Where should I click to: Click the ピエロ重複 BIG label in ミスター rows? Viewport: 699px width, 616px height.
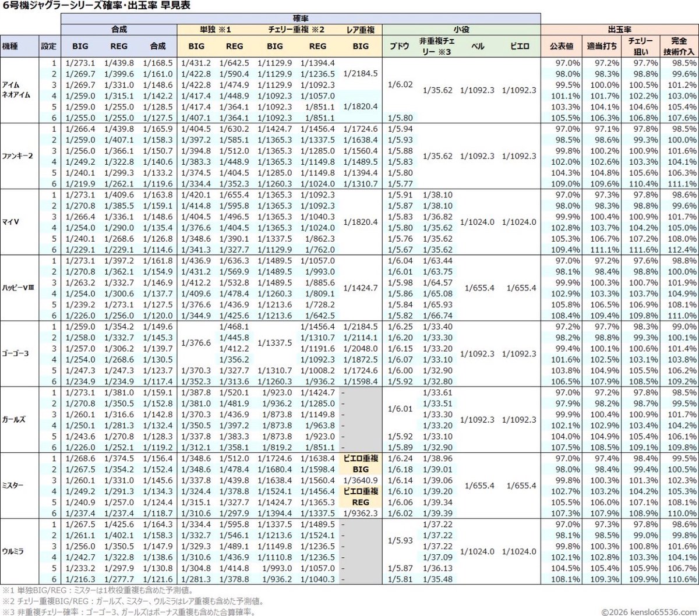[361, 463]
